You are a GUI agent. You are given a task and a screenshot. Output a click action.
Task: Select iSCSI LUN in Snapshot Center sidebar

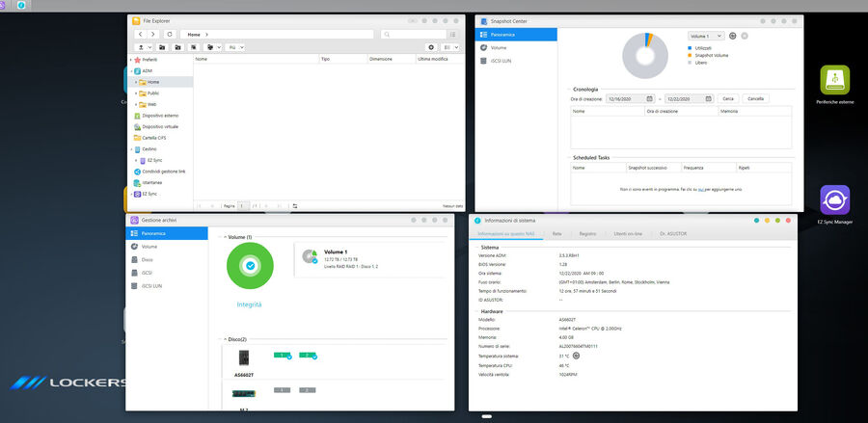click(502, 60)
